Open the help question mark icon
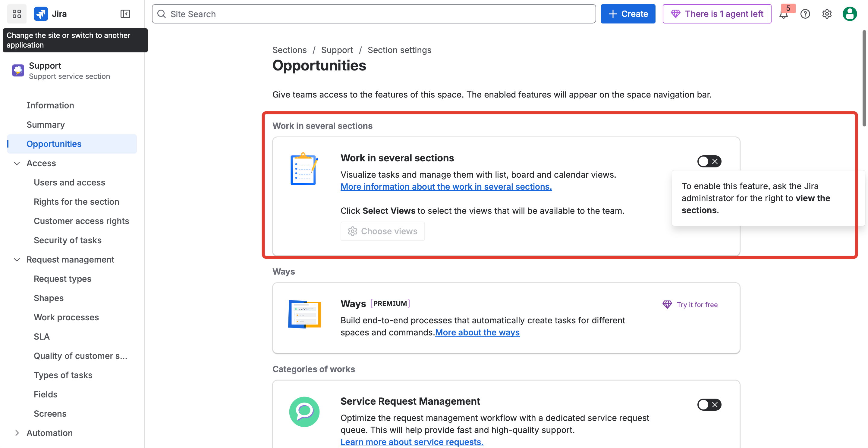This screenshot has height=448, width=868. point(805,14)
